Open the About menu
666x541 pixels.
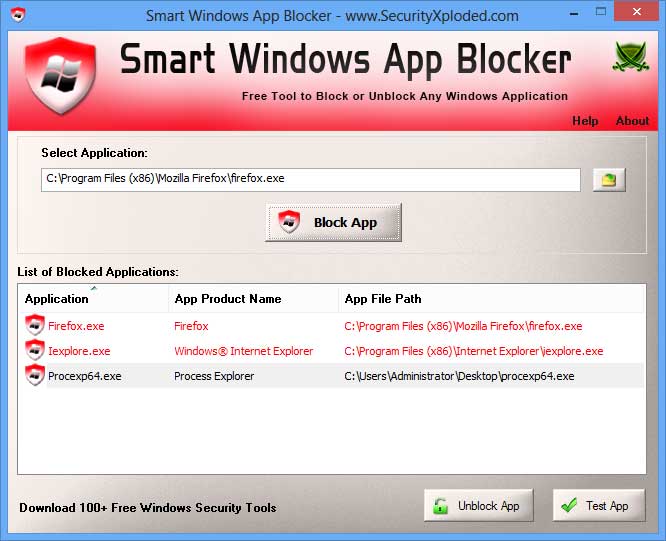[x=632, y=121]
